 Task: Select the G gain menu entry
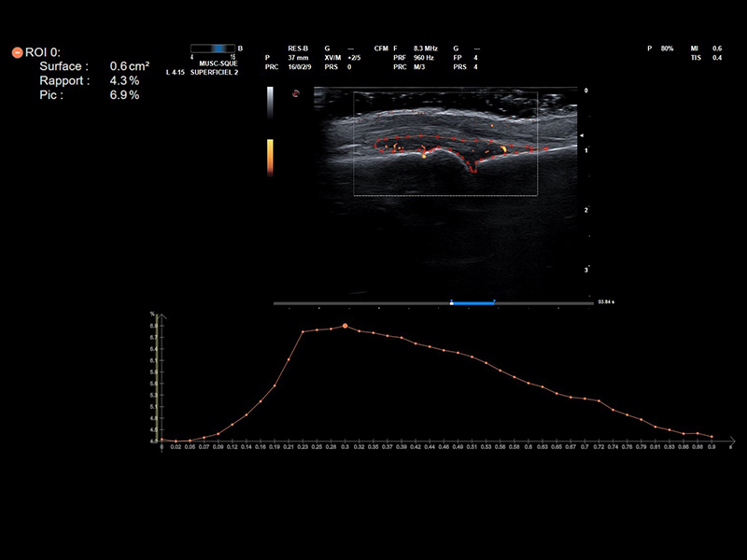(x=327, y=48)
